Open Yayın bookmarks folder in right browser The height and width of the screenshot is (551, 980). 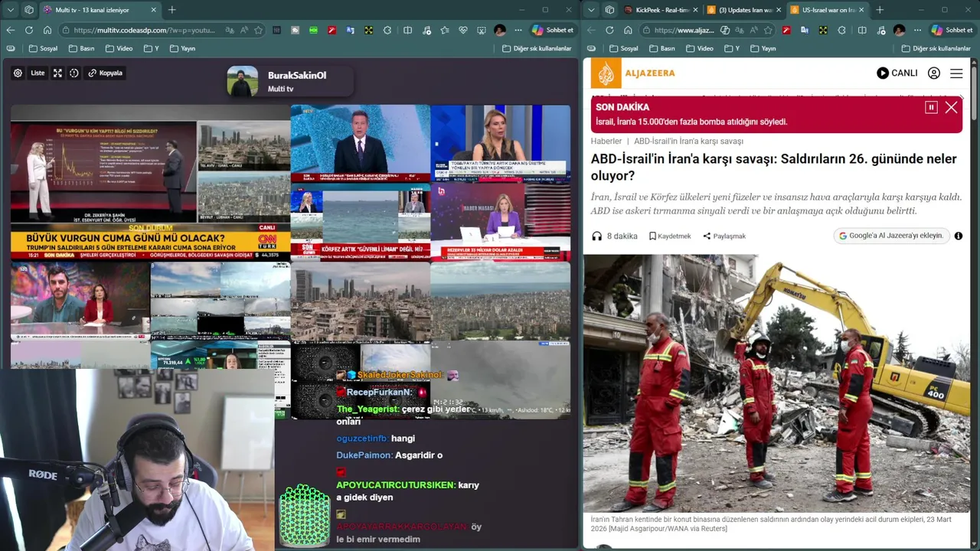pyautogui.click(x=763, y=48)
